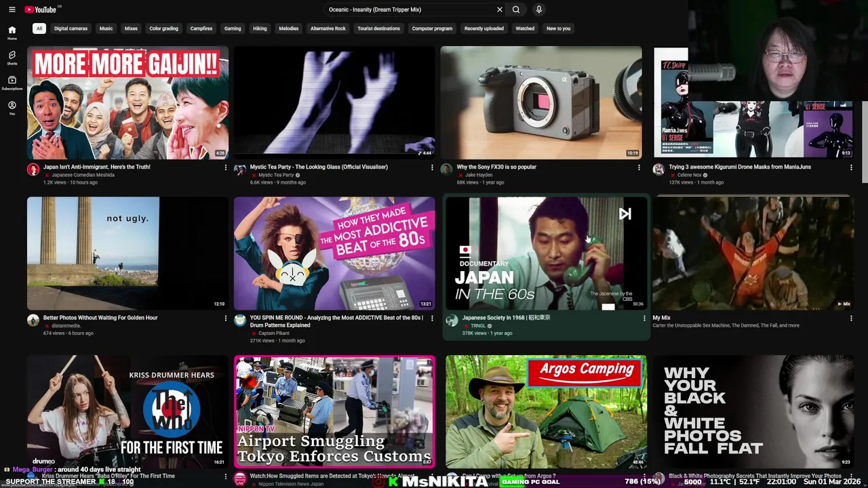The image size is (868, 488).
Task: Open options menu for Japan Isn't Anti-Immigrant video
Action: point(226,167)
